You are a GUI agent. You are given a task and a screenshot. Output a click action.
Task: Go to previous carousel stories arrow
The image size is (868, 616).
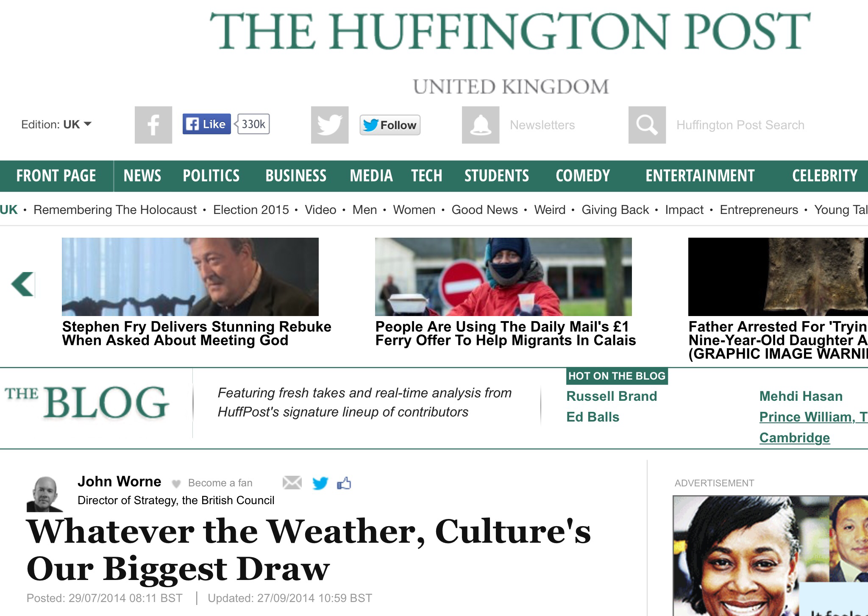pos(22,284)
